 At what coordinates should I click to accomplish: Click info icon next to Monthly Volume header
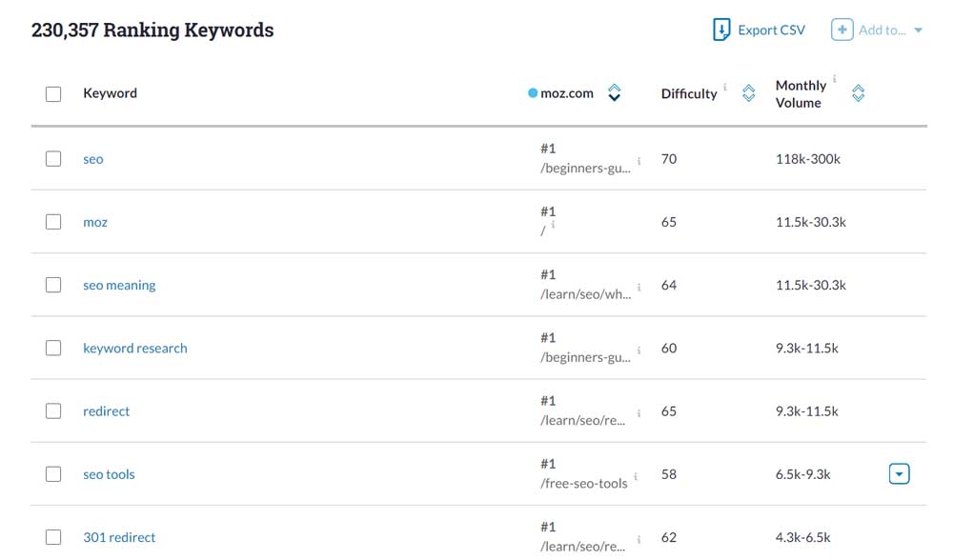tap(835, 78)
